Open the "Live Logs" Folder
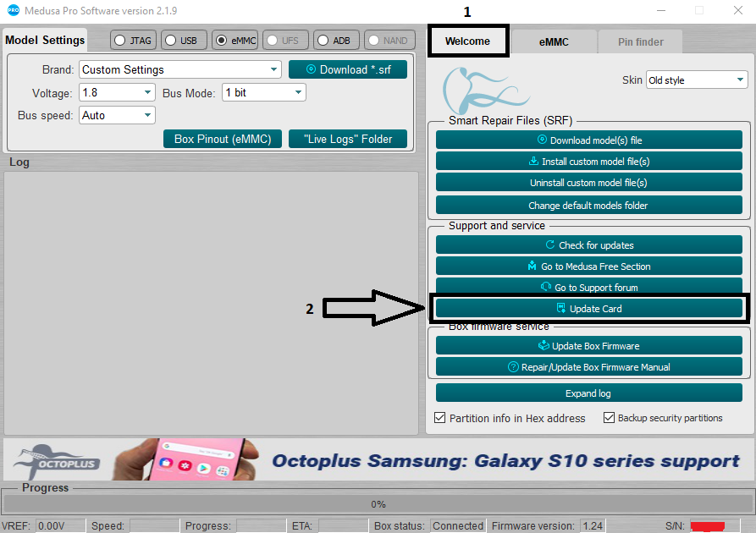 [x=348, y=139]
